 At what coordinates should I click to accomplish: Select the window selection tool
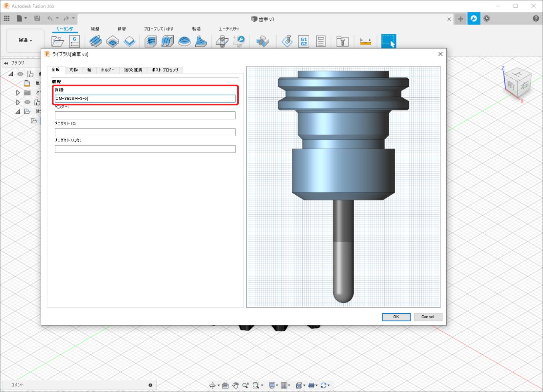(388, 42)
